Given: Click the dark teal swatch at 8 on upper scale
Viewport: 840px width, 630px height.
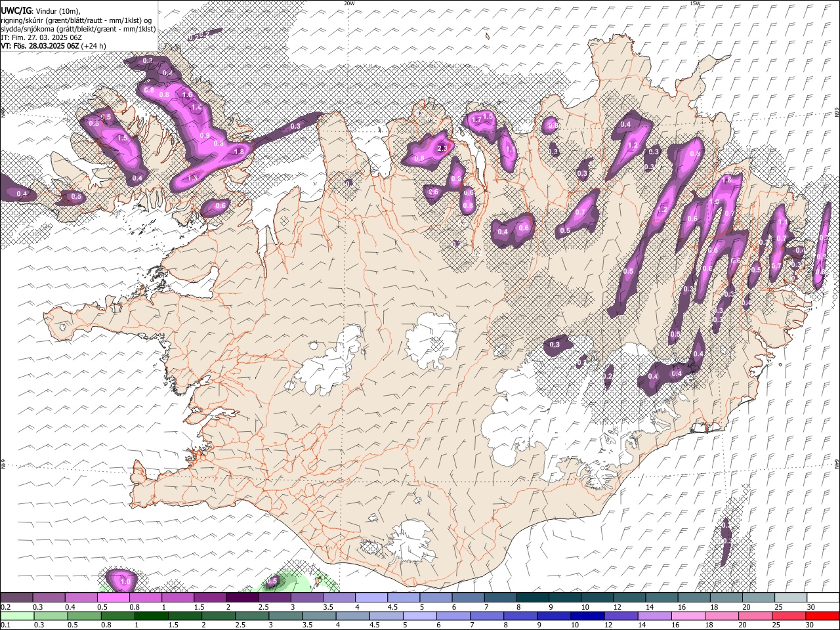Looking at the screenshot, I should [x=533, y=598].
